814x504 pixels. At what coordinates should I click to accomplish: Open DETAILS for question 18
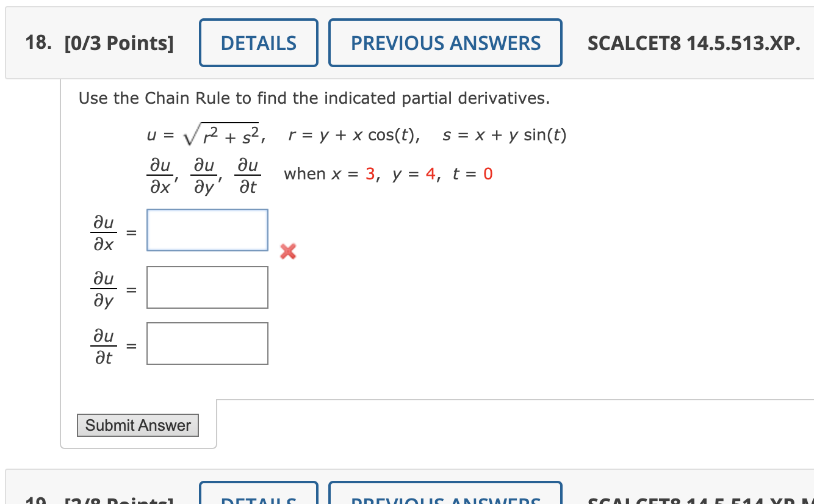258,42
